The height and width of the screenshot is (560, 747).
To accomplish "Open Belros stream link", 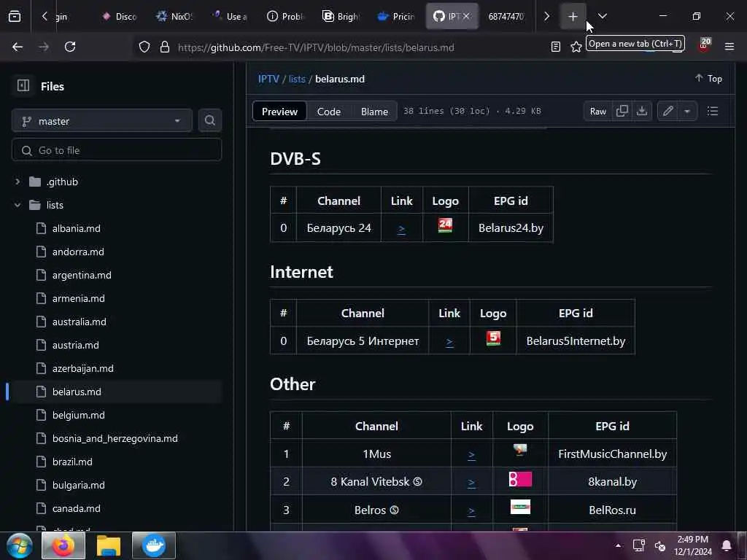I will pos(471,510).
